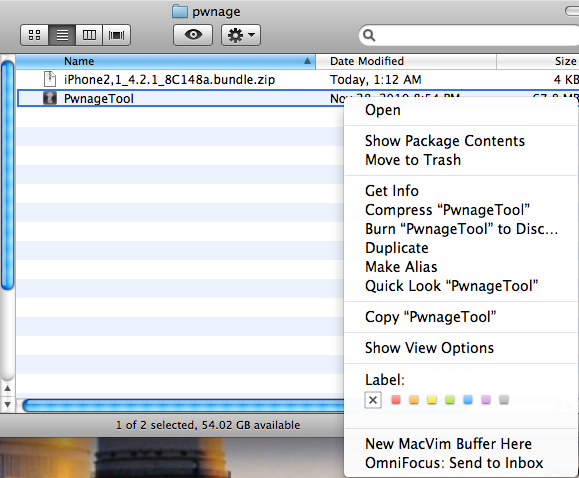Open the Action gear dropdown menu
This screenshot has width=579, height=478.
coord(241,35)
